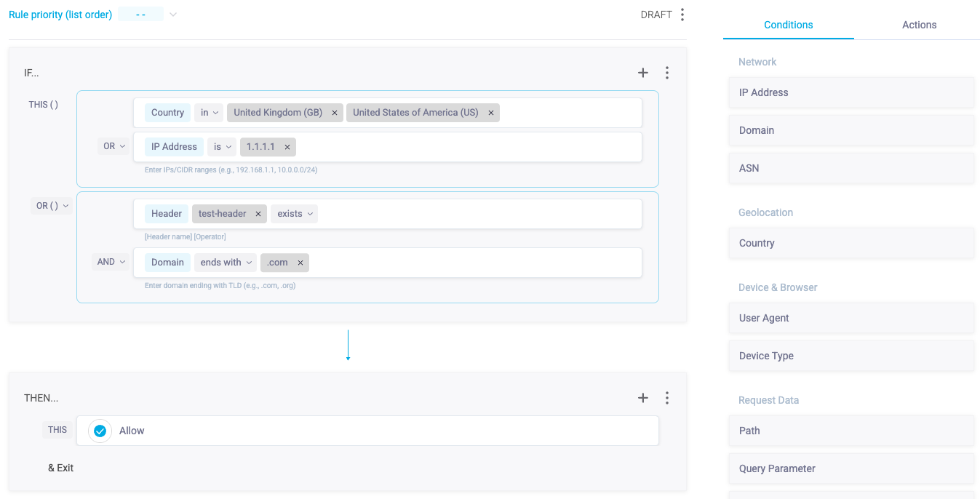Add the User Agent condition

(850, 318)
